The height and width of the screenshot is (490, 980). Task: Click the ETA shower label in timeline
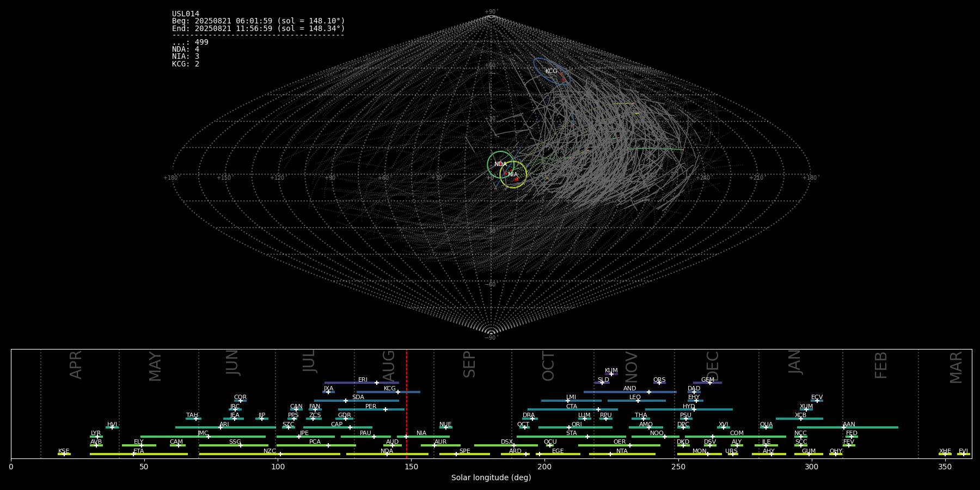coord(139,451)
